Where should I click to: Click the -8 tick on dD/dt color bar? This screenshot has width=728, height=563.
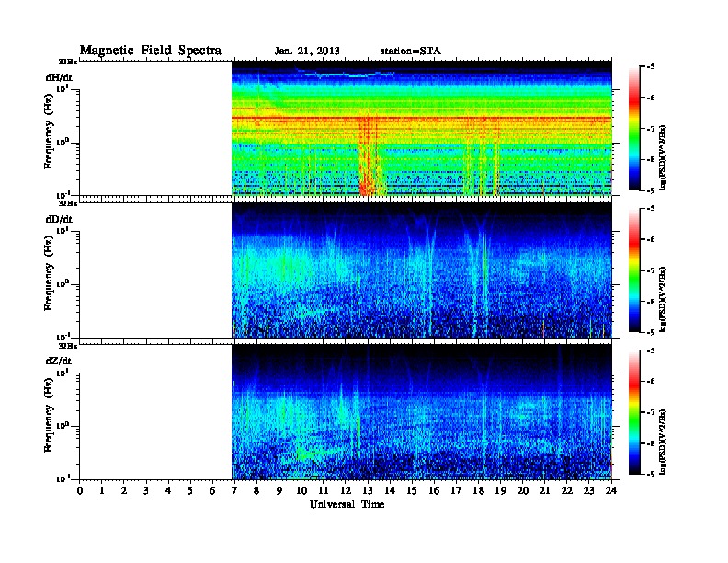tap(651, 302)
